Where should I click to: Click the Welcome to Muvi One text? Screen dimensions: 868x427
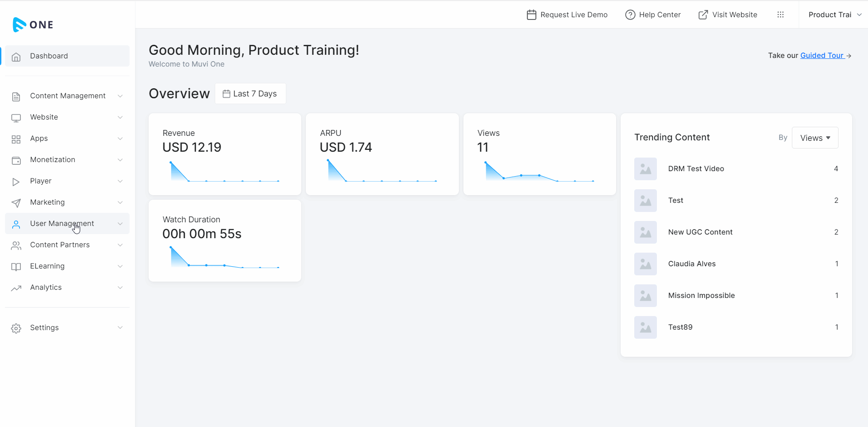187,64
